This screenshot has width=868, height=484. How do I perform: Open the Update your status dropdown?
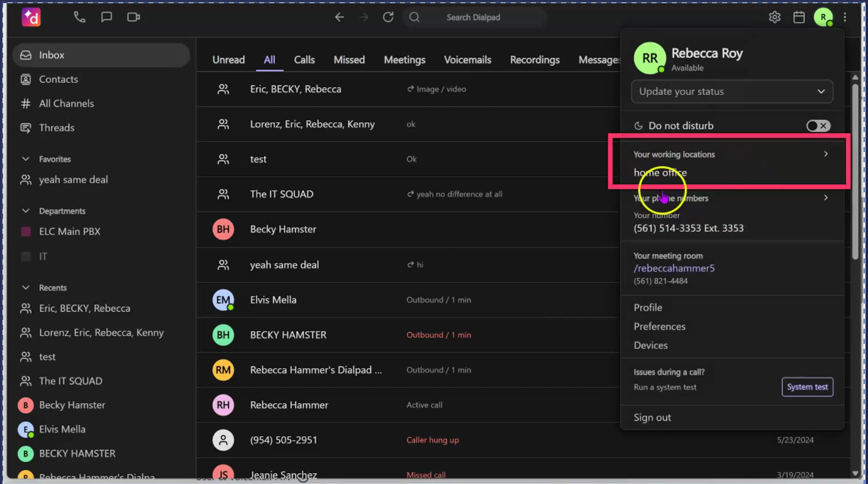[732, 91]
